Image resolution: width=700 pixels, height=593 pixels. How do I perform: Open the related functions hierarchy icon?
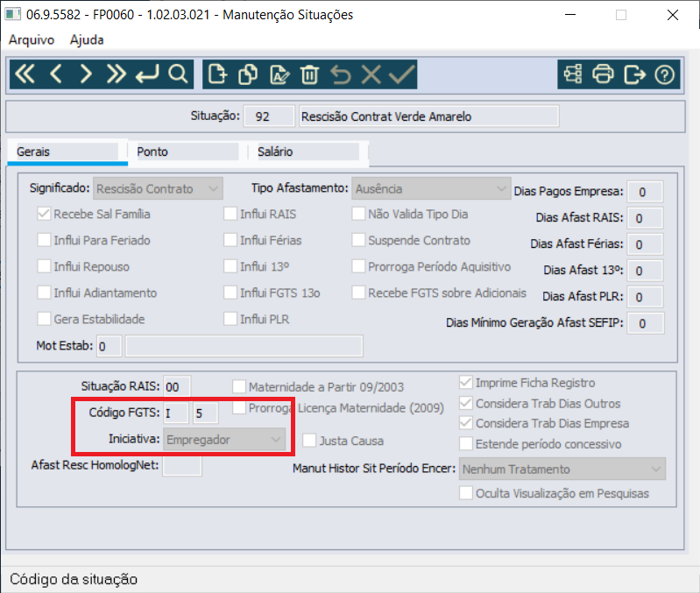pos(573,74)
